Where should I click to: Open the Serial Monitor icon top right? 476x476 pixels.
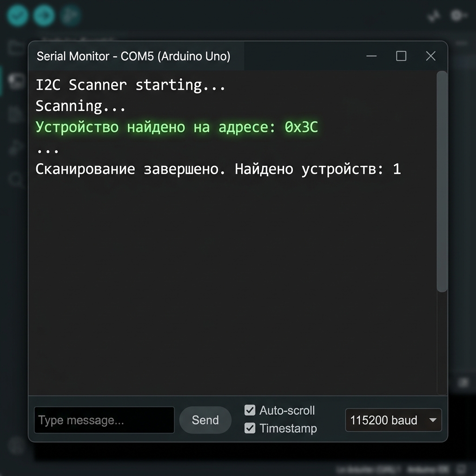point(458,15)
